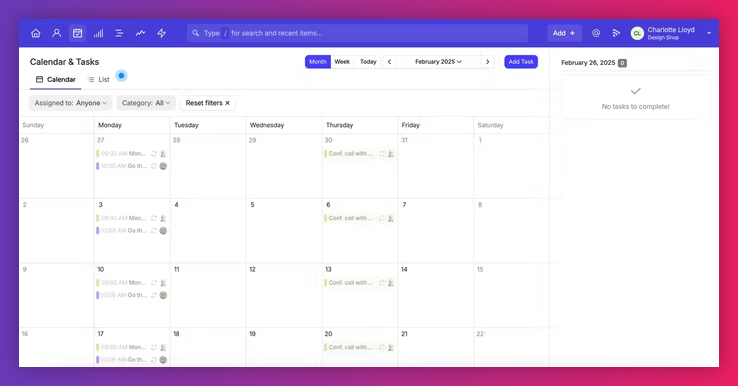Click gray assignee avatar on Monday 3 Go th... event
Viewport: 738px width, 386px height.
pos(163,231)
